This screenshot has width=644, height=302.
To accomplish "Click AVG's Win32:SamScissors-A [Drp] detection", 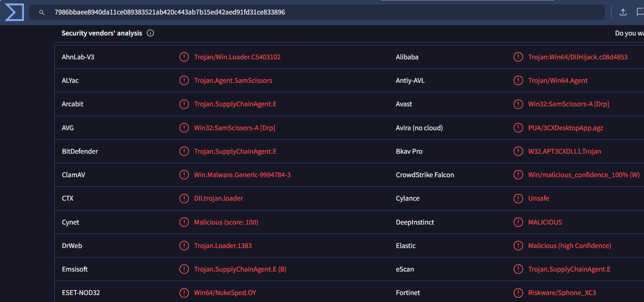I will 234,128.
